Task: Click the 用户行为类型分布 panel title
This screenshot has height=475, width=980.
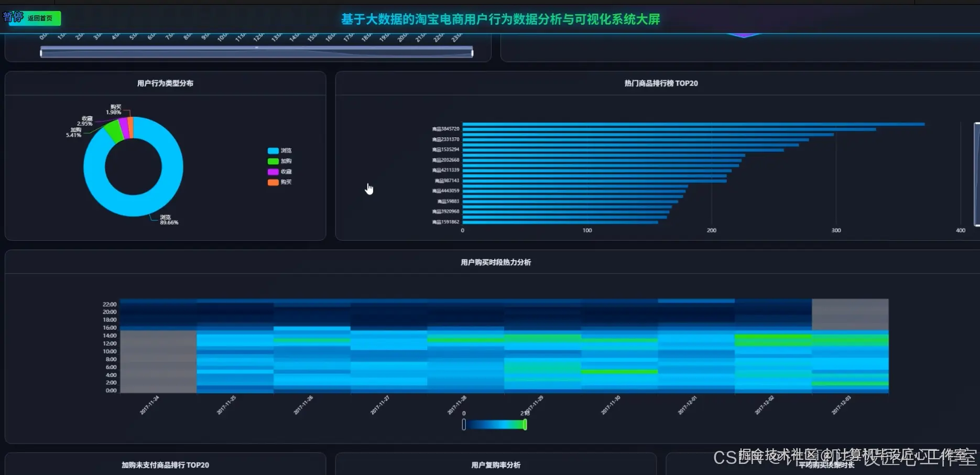Action: click(x=165, y=83)
